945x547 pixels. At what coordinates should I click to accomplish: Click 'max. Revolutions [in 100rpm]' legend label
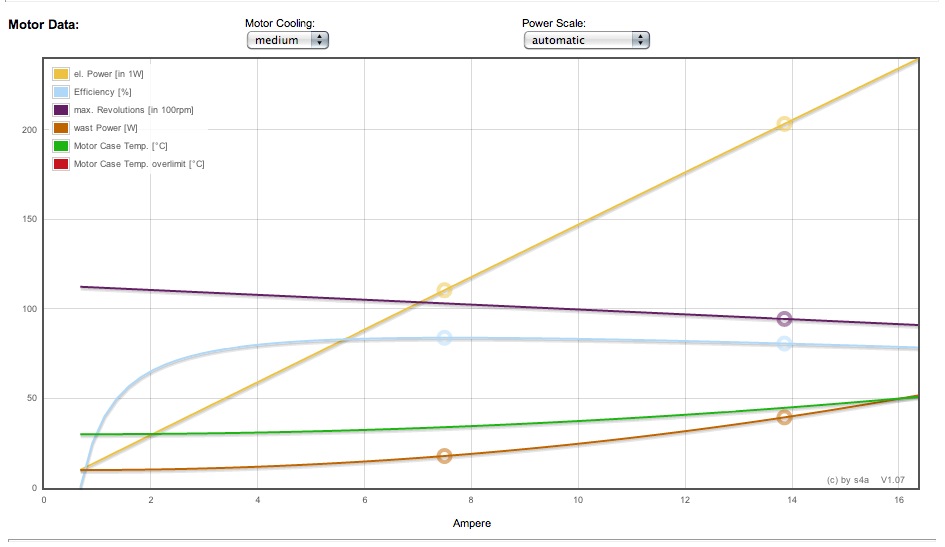(x=134, y=110)
